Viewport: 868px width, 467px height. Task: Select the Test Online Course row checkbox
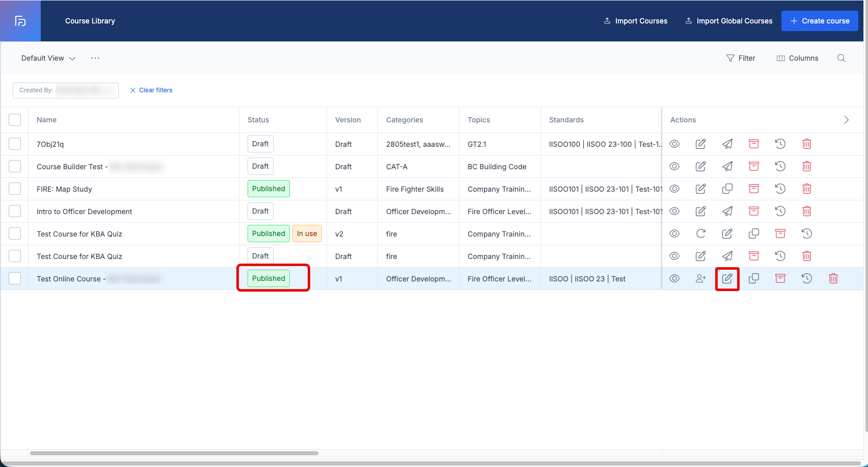pos(15,278)
